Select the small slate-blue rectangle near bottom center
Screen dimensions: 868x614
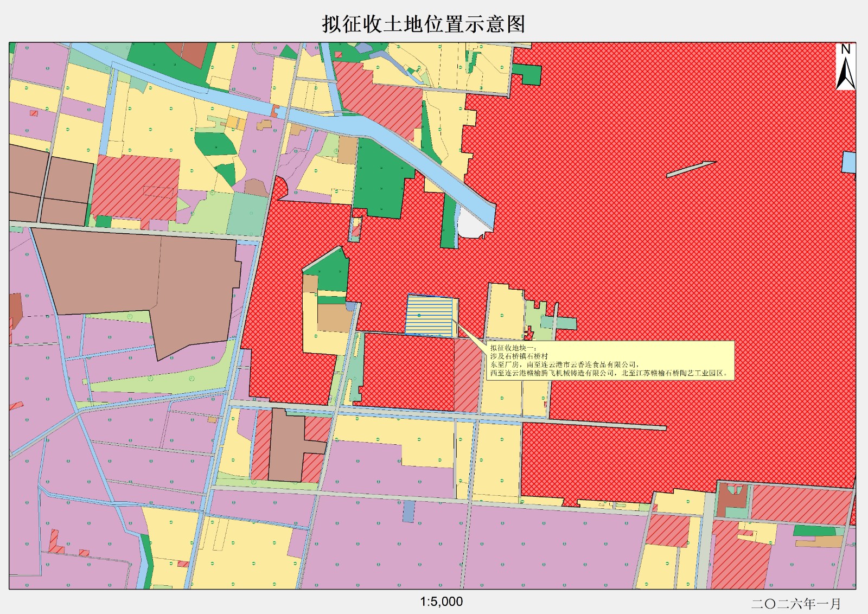[409, 511]
